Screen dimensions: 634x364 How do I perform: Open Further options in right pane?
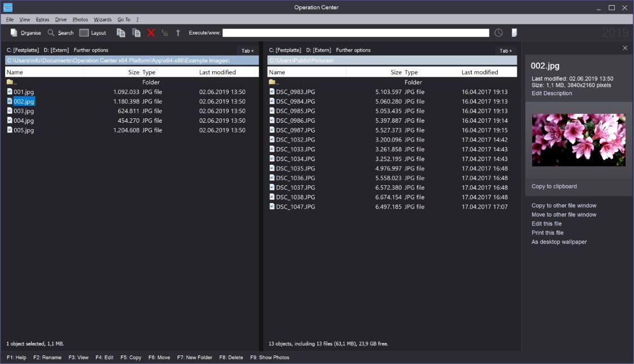pos(353,50)
